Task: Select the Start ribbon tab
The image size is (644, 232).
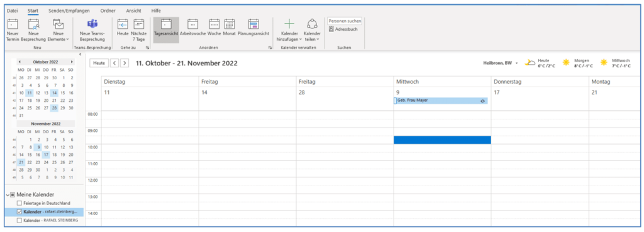Action: click(x=33, y=11)
